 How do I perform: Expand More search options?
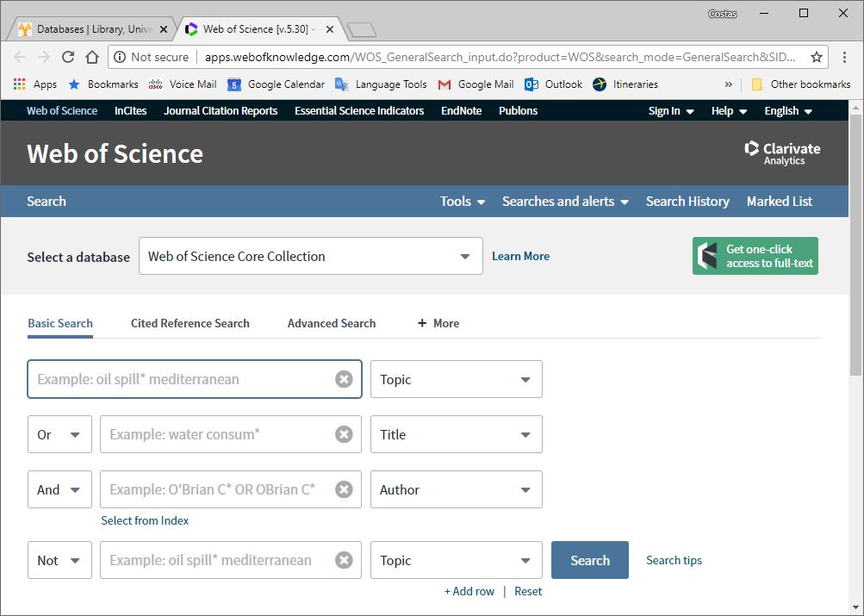(438, 323)
